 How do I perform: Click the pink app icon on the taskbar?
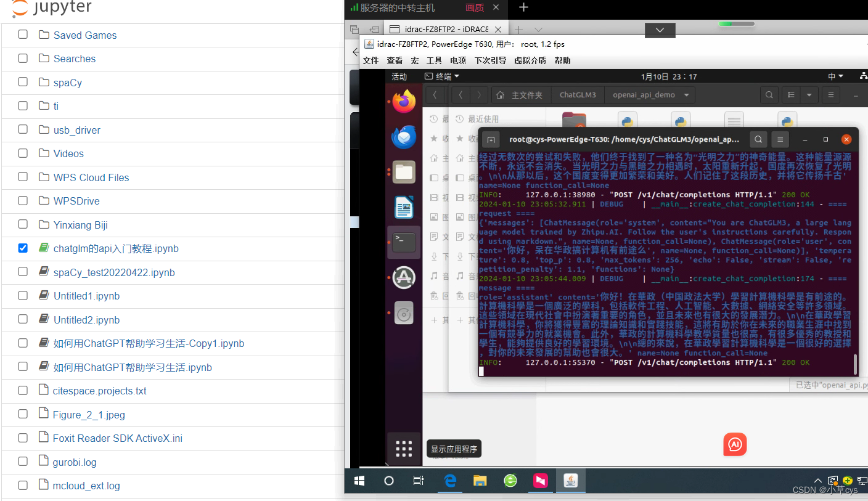pyautogui.click(x=541, y=481)
